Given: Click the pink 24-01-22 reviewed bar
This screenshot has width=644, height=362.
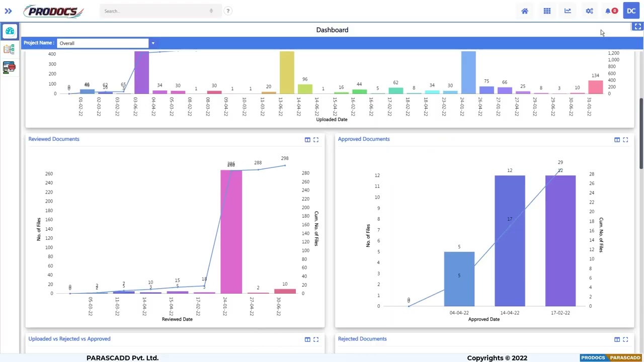Looking at the screenshot, I should [231, 232].
